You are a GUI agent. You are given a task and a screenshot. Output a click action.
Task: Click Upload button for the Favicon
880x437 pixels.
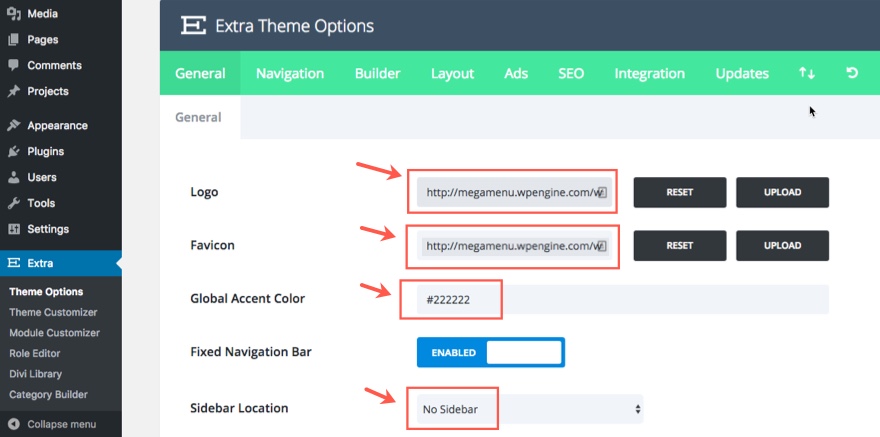782,245
